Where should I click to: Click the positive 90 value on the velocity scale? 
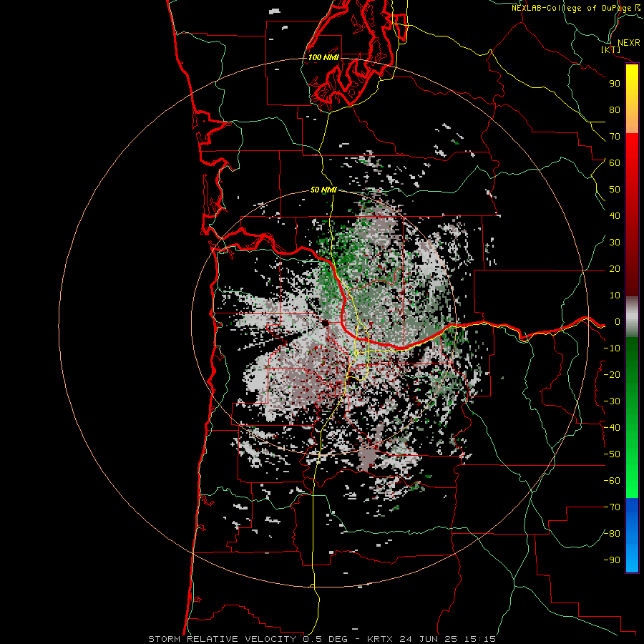(615, 84)
